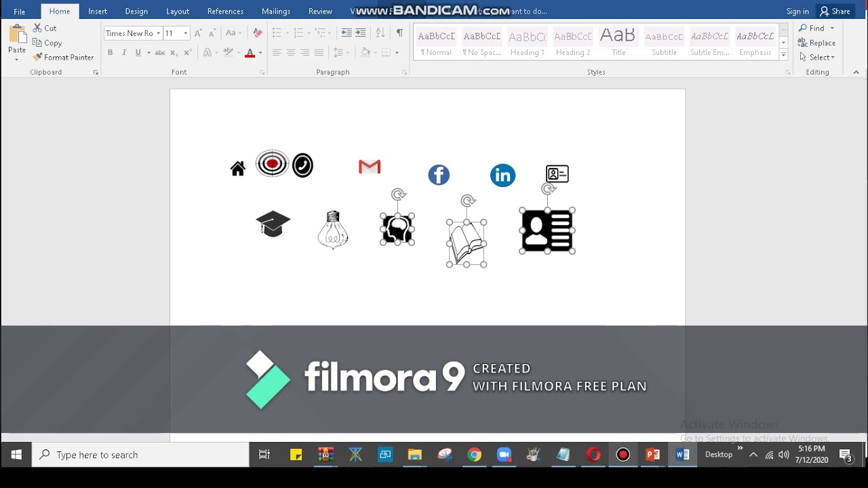Toggle Bold formatting
The image size is (868, 488).
click(x=110, y=52)
